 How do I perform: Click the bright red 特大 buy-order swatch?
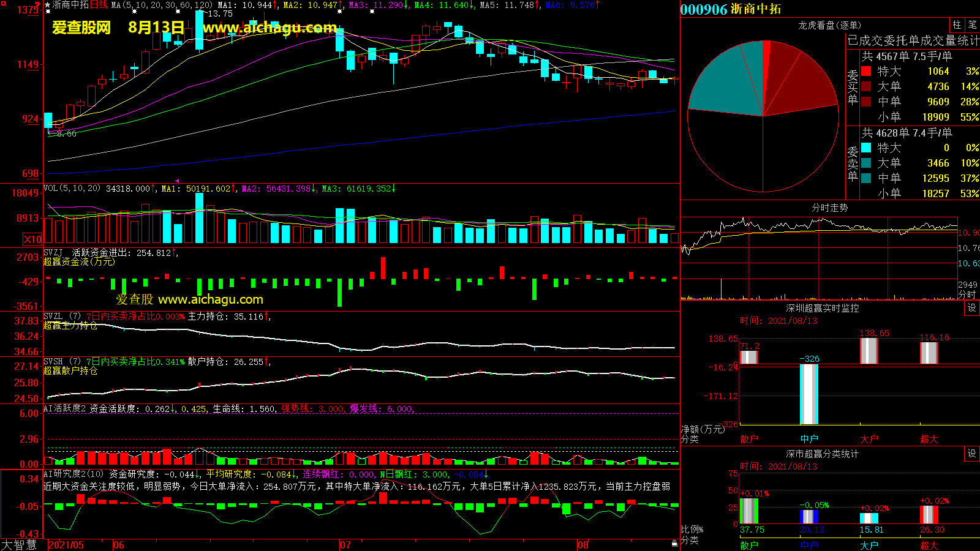pyautogui.click(x=866, y=71)
